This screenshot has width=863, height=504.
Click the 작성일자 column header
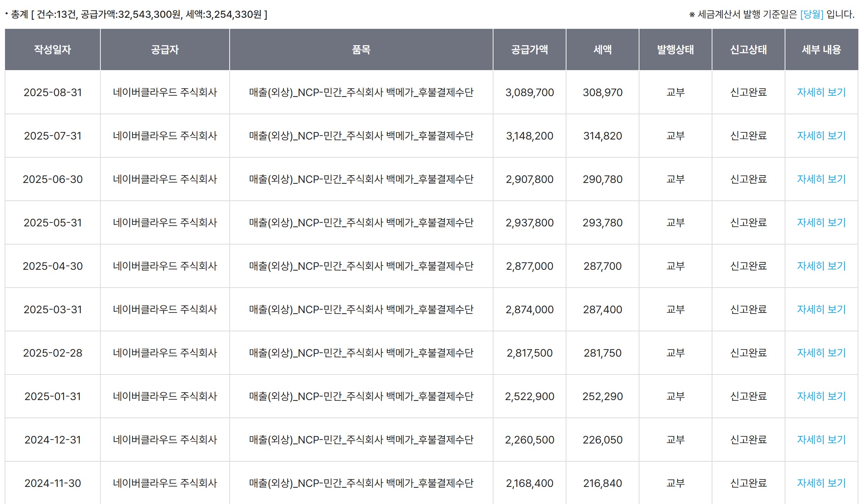pos(53,49)
